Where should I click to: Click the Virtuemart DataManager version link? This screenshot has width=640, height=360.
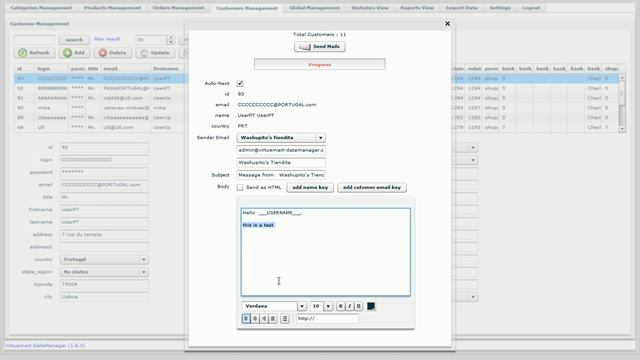click(x=45, y=345)
